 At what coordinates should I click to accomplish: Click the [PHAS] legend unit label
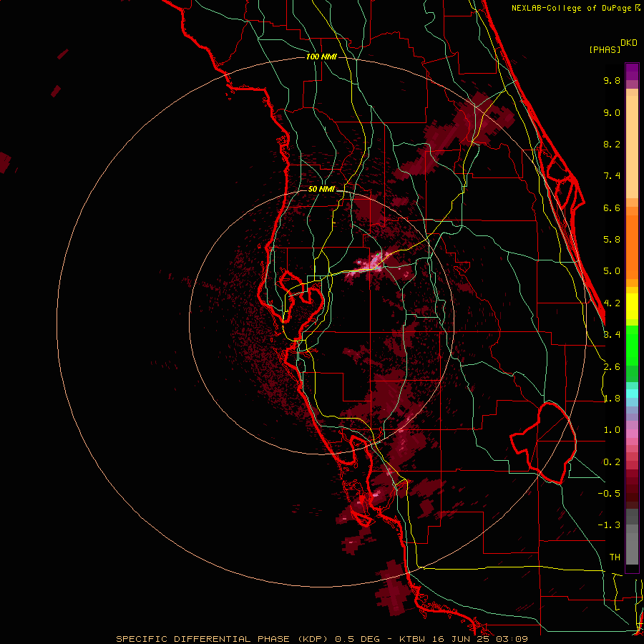[605, 49]
